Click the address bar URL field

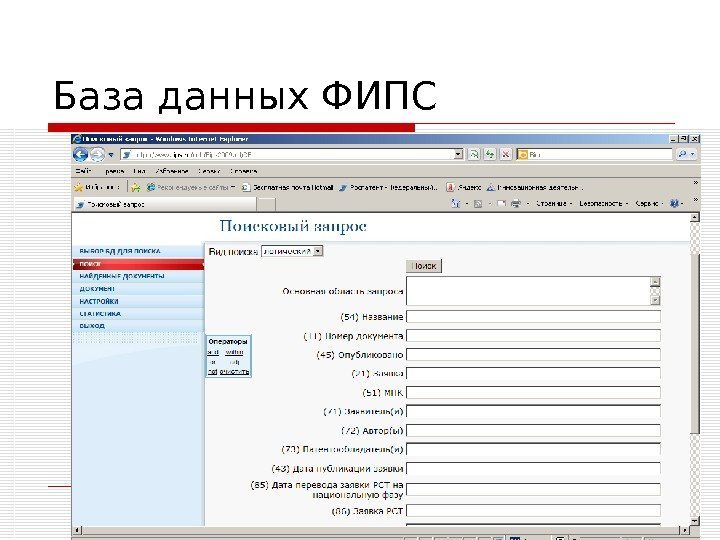click(287, 155)
